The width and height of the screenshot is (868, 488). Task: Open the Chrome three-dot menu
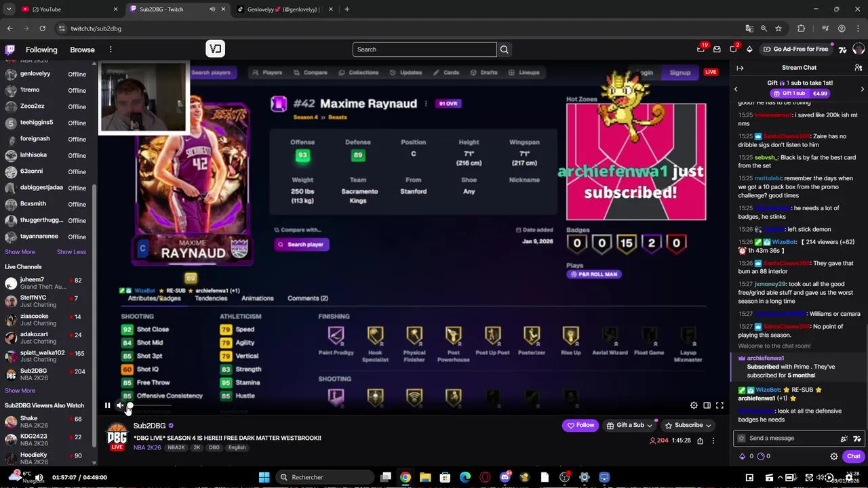click(858, 28)
